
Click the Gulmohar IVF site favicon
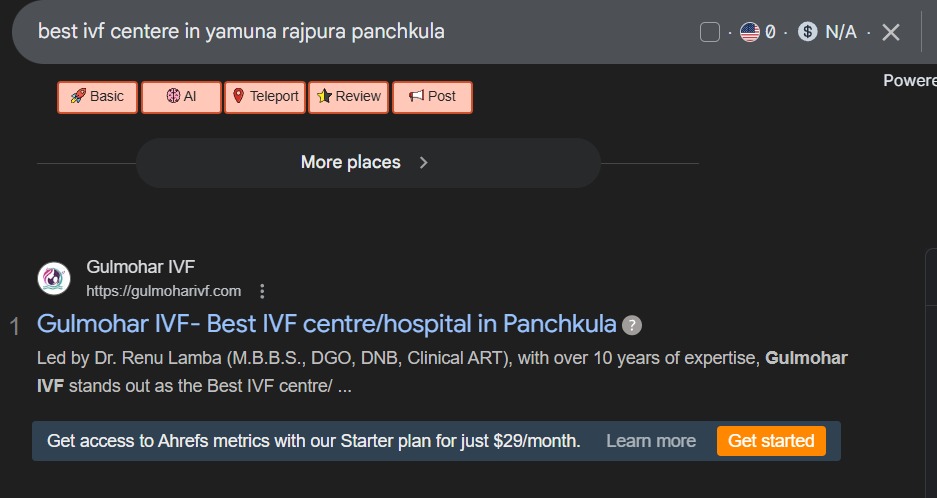pyautogui.click(x=54, y=279)
